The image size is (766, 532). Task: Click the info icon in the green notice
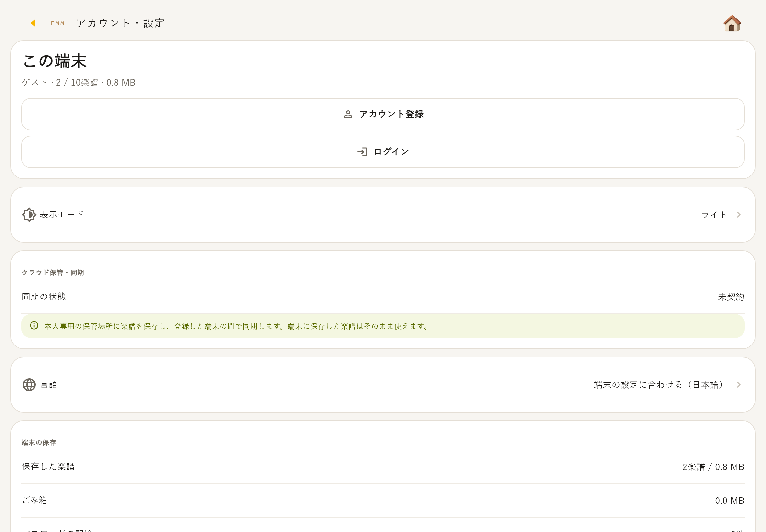34,325
